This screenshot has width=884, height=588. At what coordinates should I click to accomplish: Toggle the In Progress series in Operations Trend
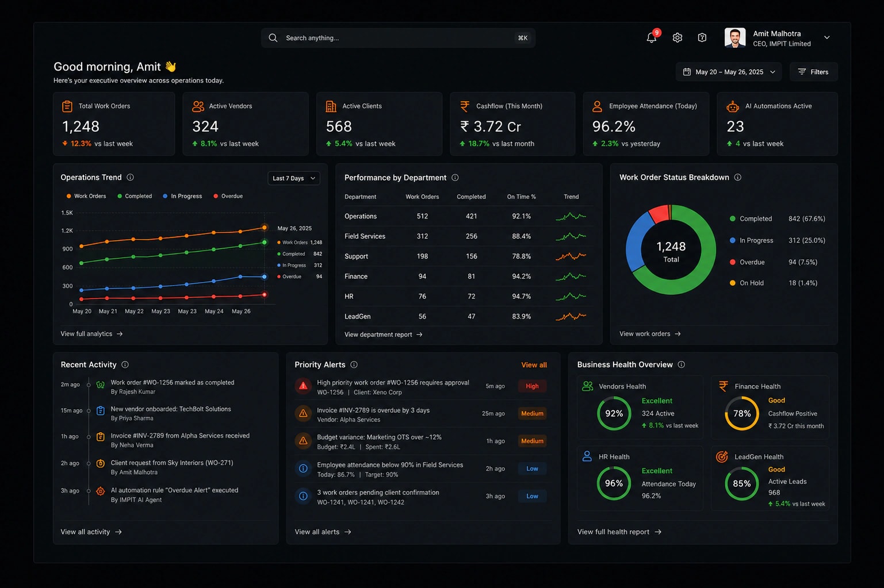coord(182,196)
